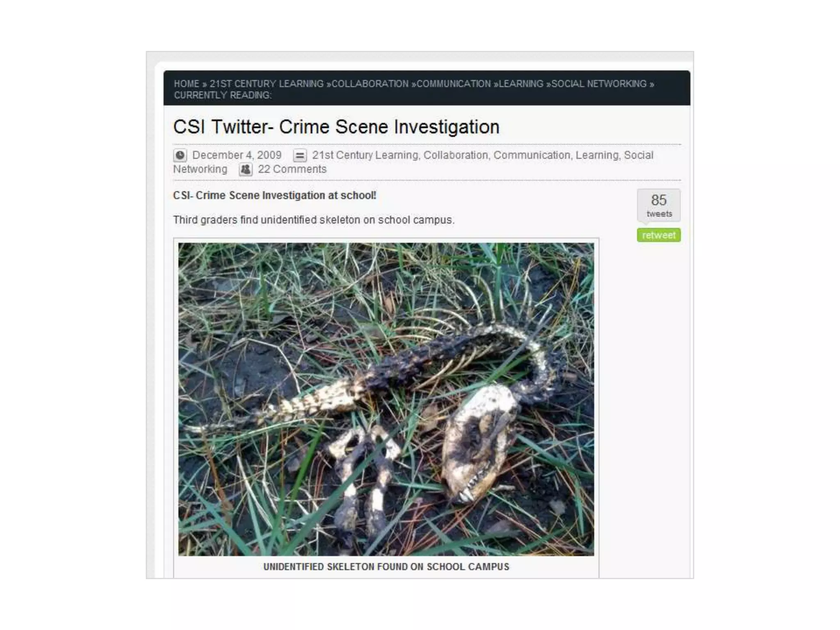Viewport: 840px width, 630px height.
Task: Open the Learning category link in post meta
Action: (597, 155)
